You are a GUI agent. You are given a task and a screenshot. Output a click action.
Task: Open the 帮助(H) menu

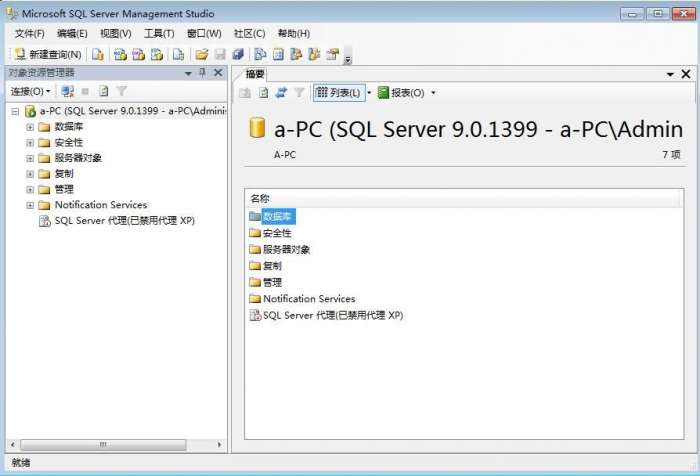click(x=294, y=34)
